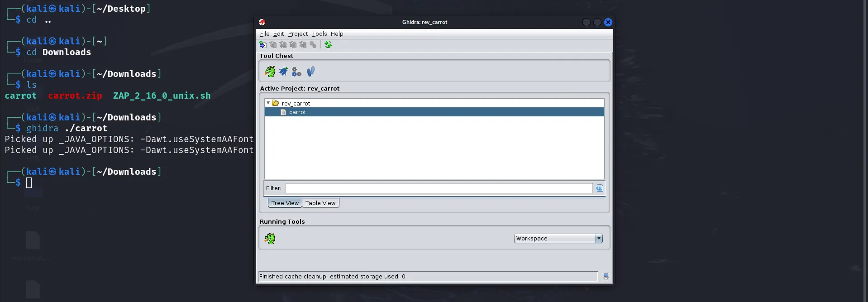Switch to the Table View tab
The image size is (868, 302).
tap(320, 203)
